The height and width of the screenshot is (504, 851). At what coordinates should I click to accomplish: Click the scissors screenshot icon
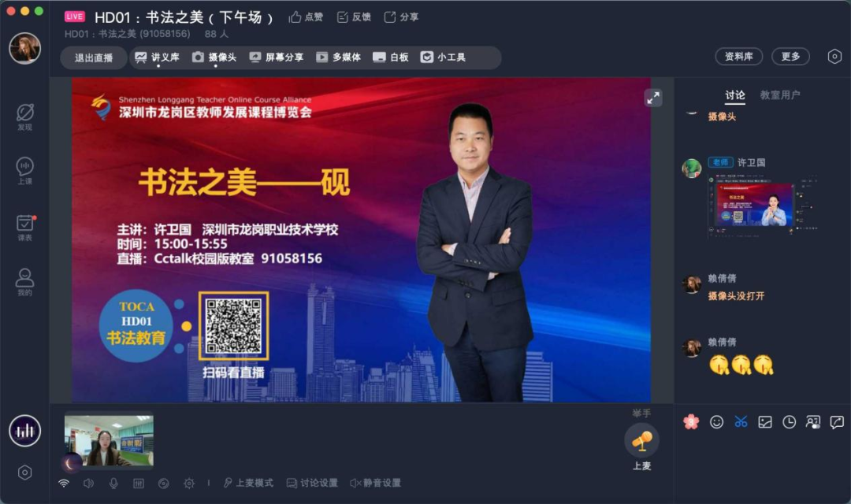[741, 422]
